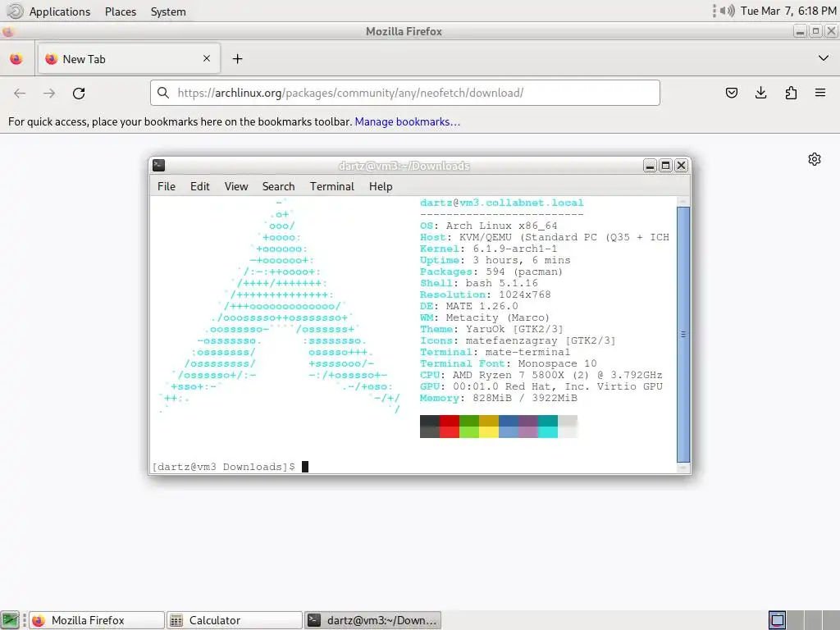Viewport: 840px width, 630px height.
Task: Open Firefox hamburger application menu
Action: (820, 93)
